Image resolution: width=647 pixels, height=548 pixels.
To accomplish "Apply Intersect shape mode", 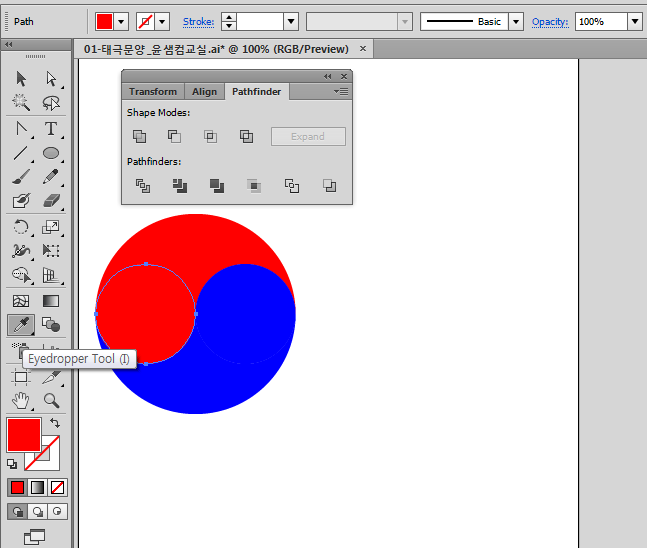I will tap(210, 136).
